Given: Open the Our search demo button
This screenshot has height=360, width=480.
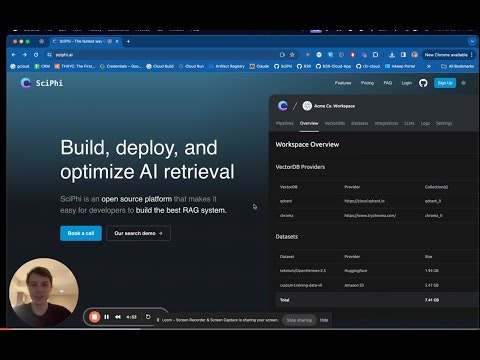Looking at the screenshot, I should point(138,233).
